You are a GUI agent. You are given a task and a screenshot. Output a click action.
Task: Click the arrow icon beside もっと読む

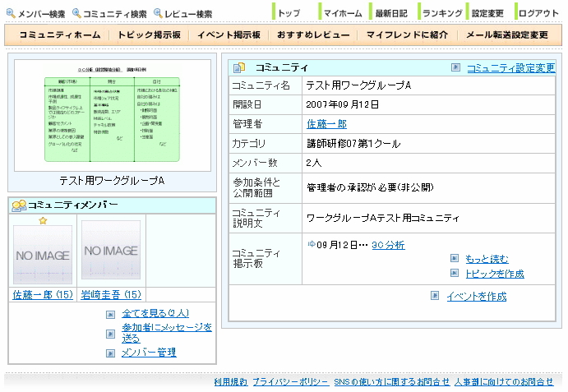pyautogui.click(x=455, y=259)
